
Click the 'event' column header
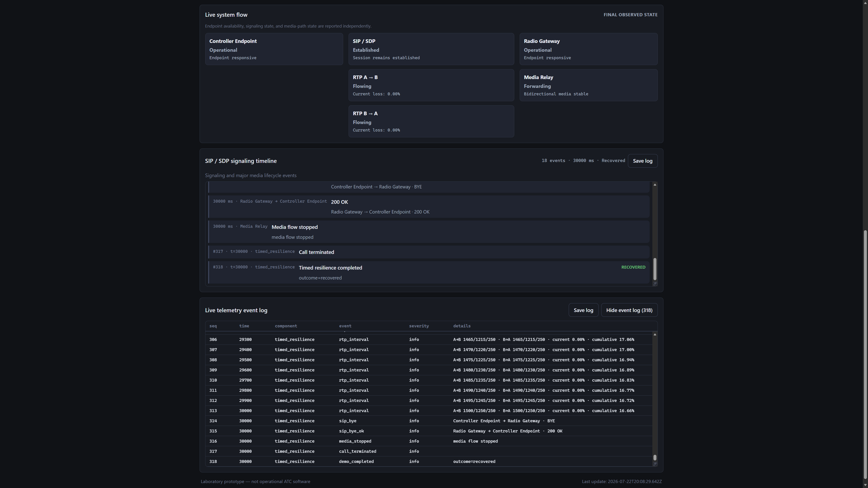pyautogui.click(x=345, y=326)
